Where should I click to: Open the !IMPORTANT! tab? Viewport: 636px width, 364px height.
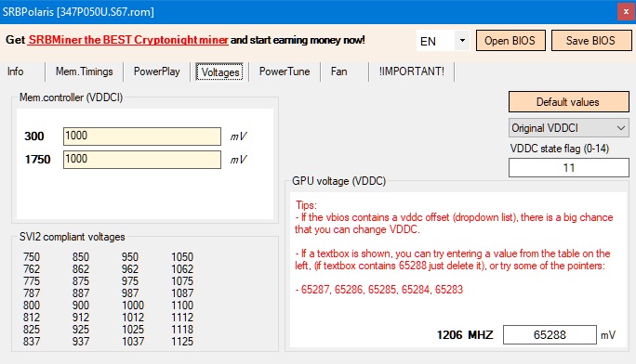pos(412,71)
